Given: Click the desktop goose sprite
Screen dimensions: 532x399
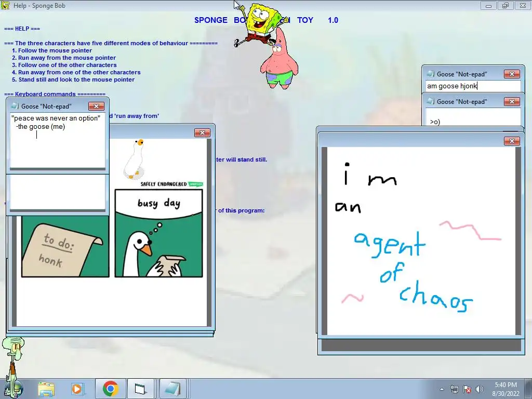Looking at the screenshot, I should point(135,158).
